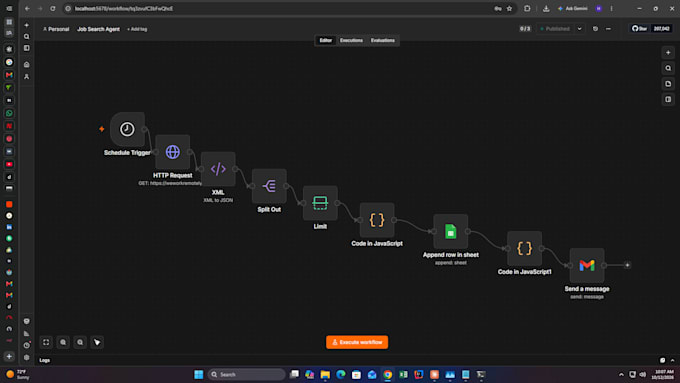Image resolution: width=680 pixels, height=383 pixels.
Task: Add a sticky note from right panel
Action: tap(668, 84)
